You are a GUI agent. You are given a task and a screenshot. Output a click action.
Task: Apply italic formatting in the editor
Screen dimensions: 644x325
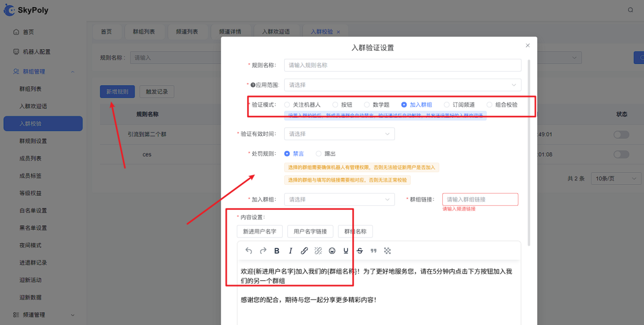click(291, 250)
